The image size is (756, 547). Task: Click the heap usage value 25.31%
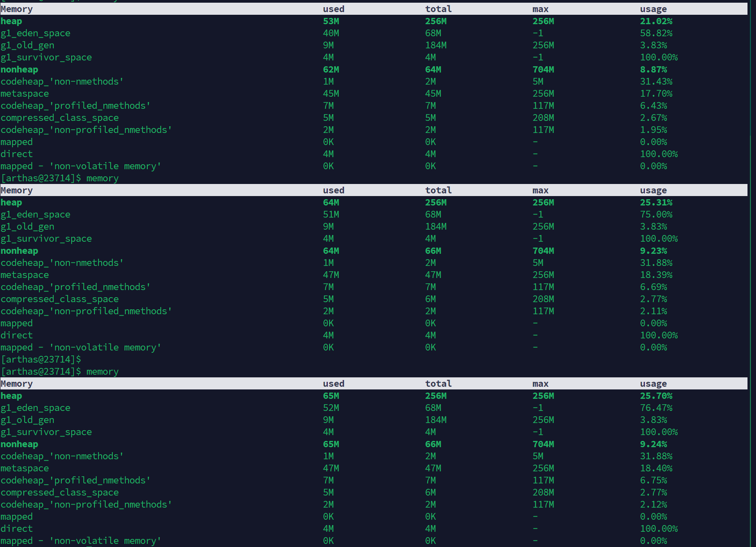click(656, 202)
